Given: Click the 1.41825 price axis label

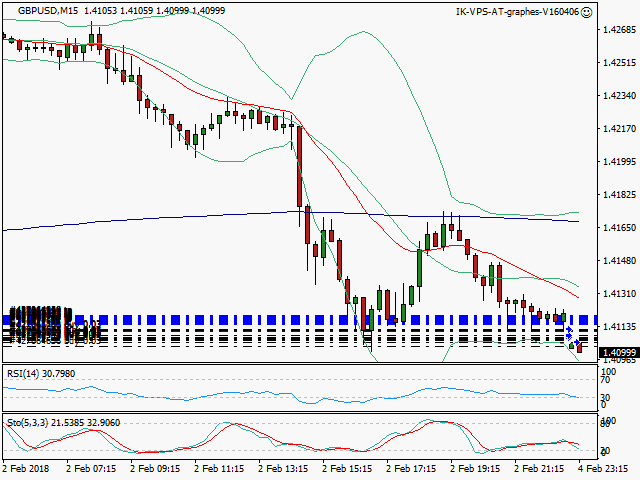Looking at the screenshot, I should 617,194.
